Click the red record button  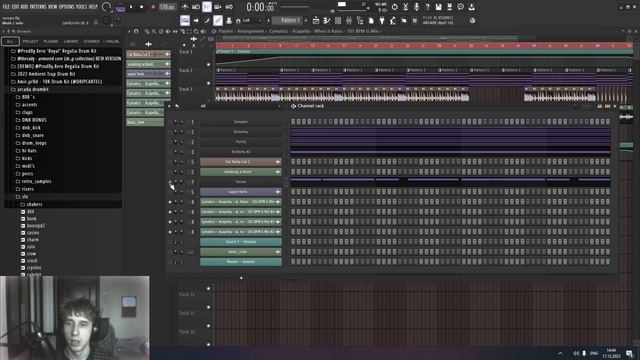153,7
